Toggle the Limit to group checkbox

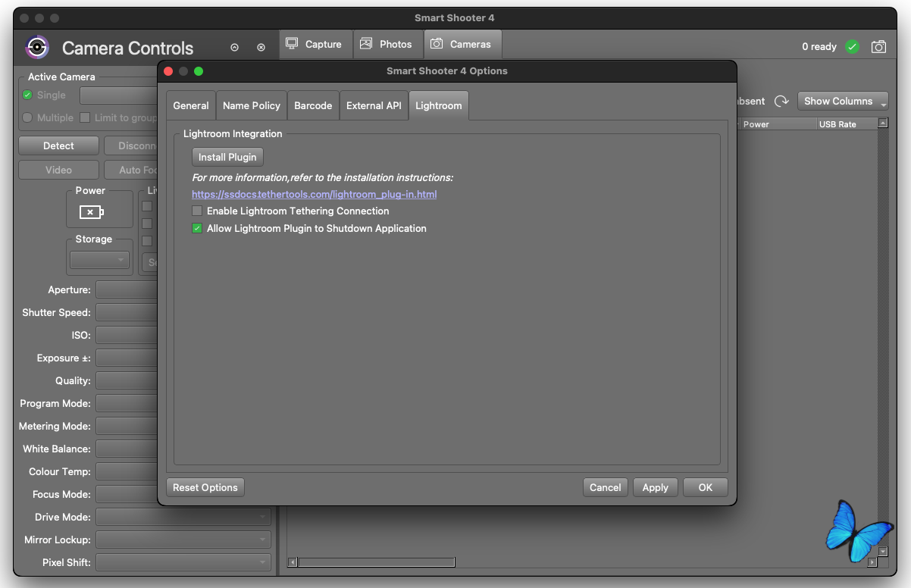point(85,117)
